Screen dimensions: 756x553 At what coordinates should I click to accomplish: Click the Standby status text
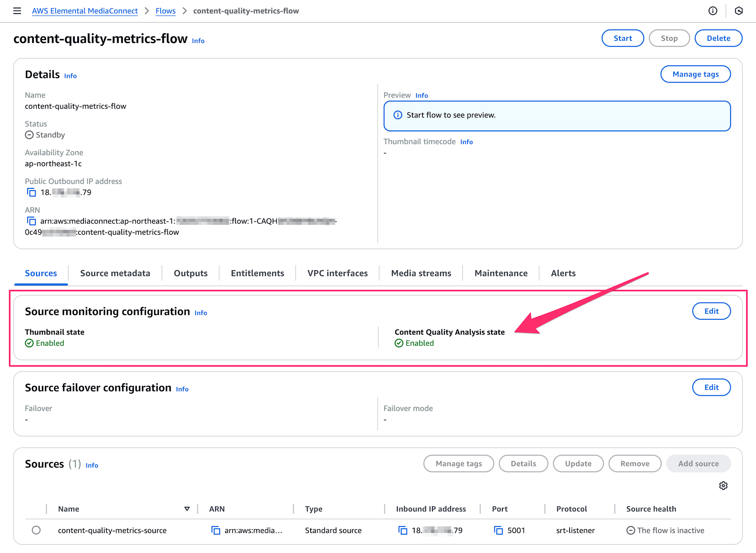tap(50, 135)
